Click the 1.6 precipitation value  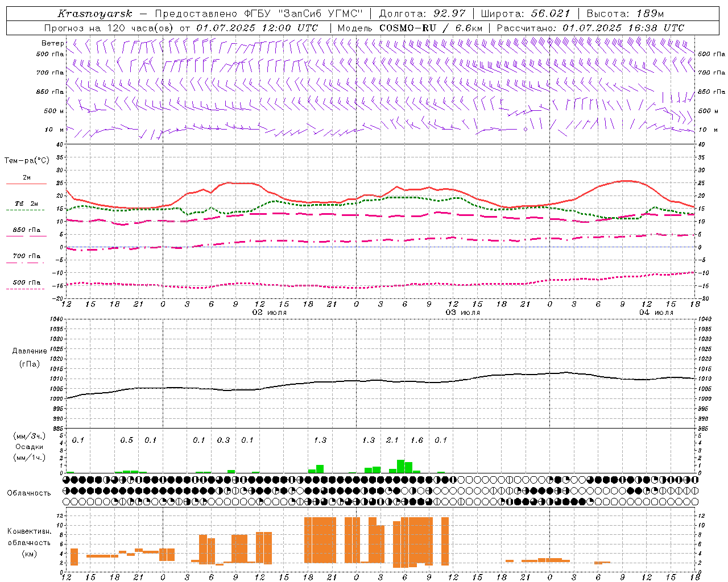(417, 440)
